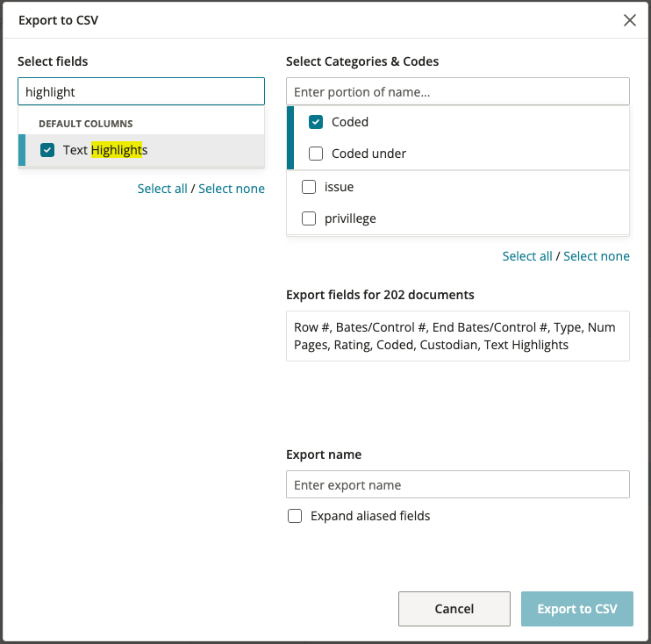Click Select none under Select fields
Image resolution: width=651 pixels, height=644 pixels.
232,189
